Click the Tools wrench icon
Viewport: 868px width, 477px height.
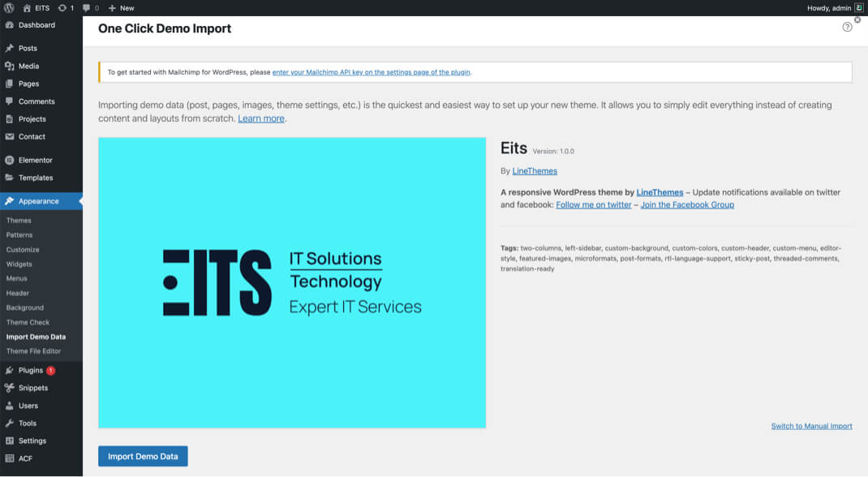click(x=10, y=423)
